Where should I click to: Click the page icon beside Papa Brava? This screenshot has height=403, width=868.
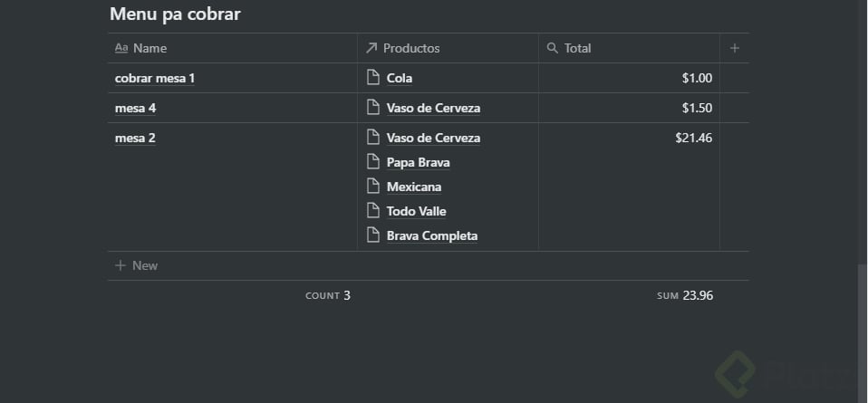point(373,161)
